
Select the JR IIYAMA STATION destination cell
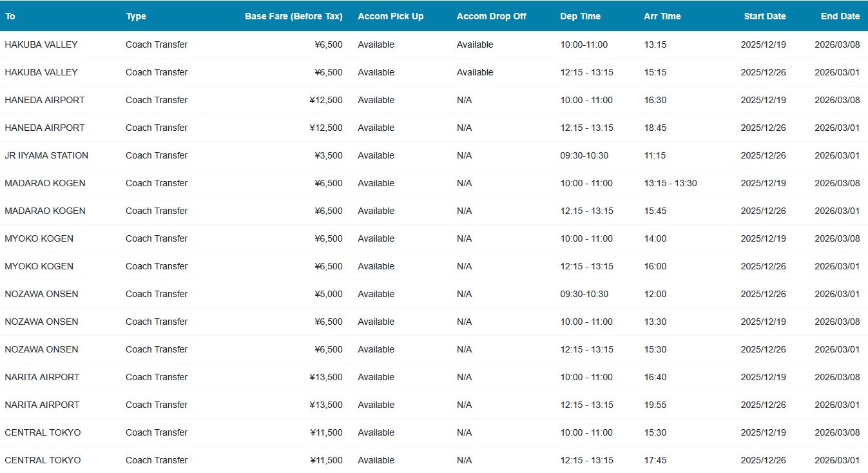(x=46, y=155)
